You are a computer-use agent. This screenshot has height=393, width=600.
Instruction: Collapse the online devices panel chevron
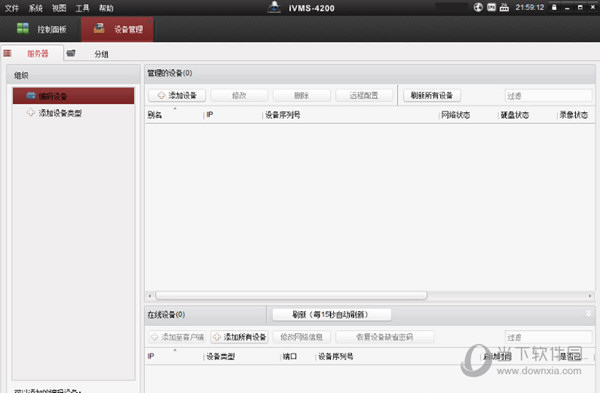589,313
